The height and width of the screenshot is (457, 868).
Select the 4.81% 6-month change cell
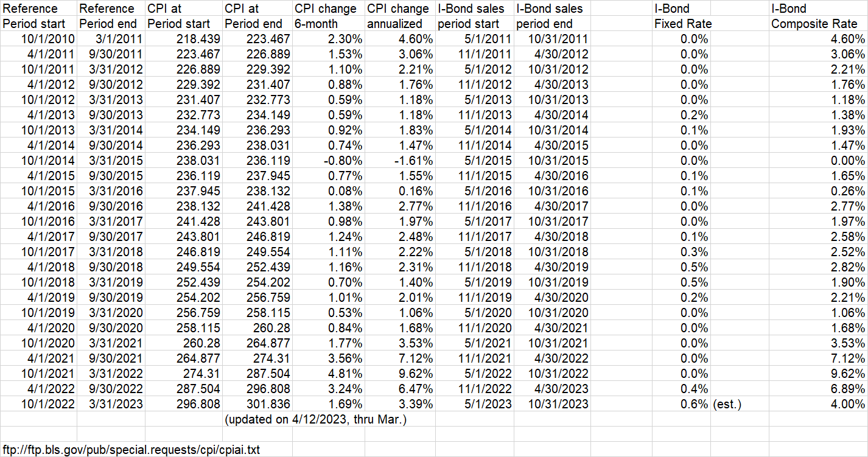[329, 374]
